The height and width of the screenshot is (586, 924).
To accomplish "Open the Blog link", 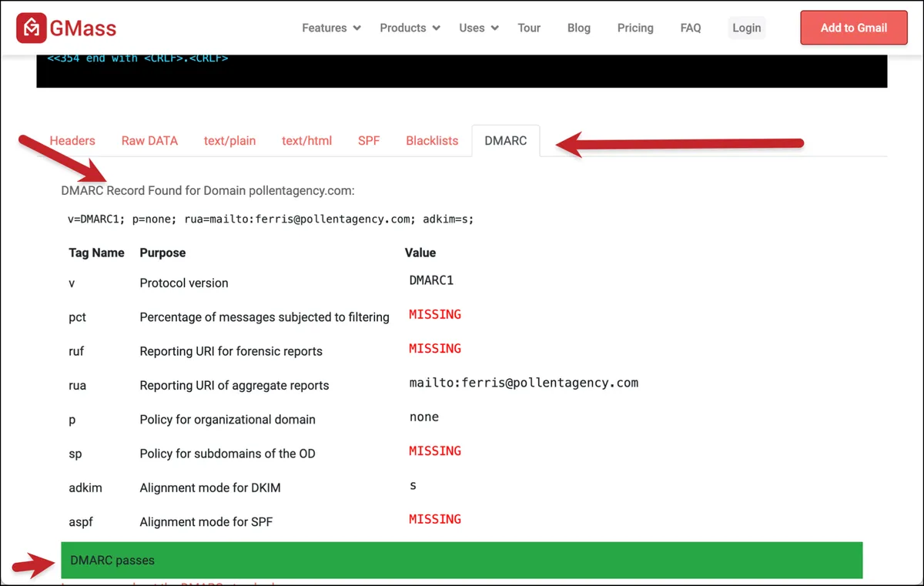I will [x=579, y=28].
